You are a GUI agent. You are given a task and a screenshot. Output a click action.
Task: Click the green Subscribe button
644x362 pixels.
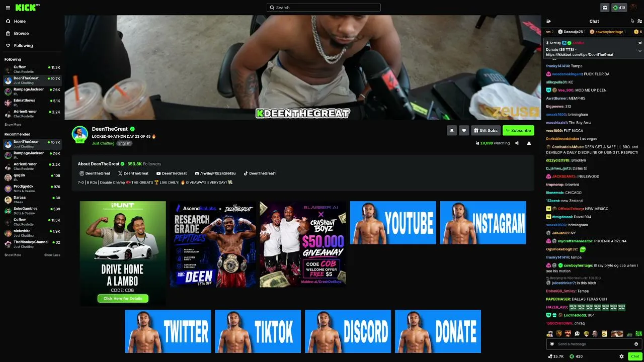tap(518, 130)
